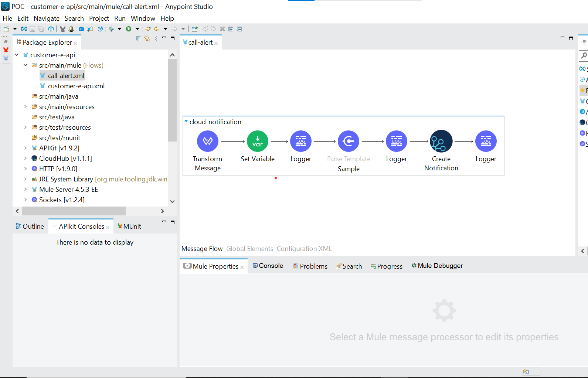Expand the APIKit [v1.9.2] library

26,148
